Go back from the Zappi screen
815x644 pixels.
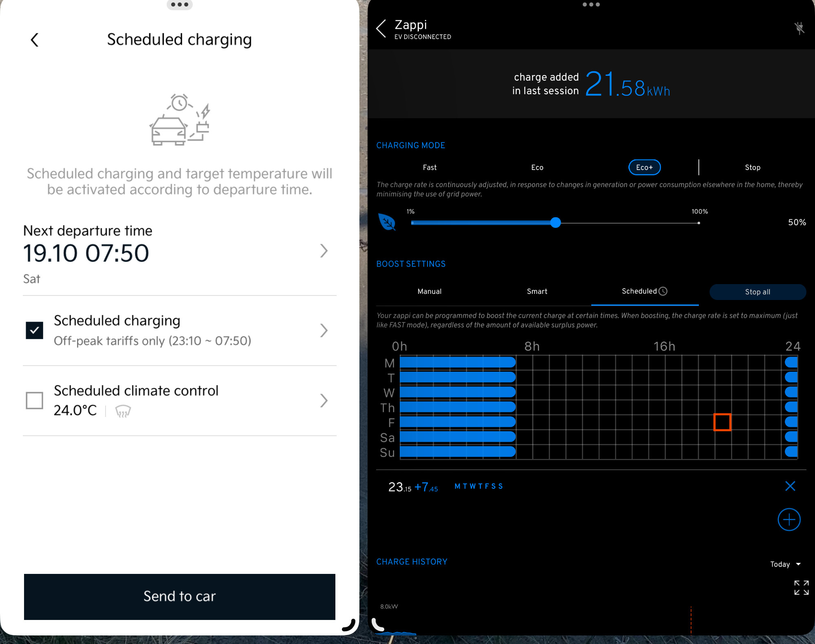381,29
